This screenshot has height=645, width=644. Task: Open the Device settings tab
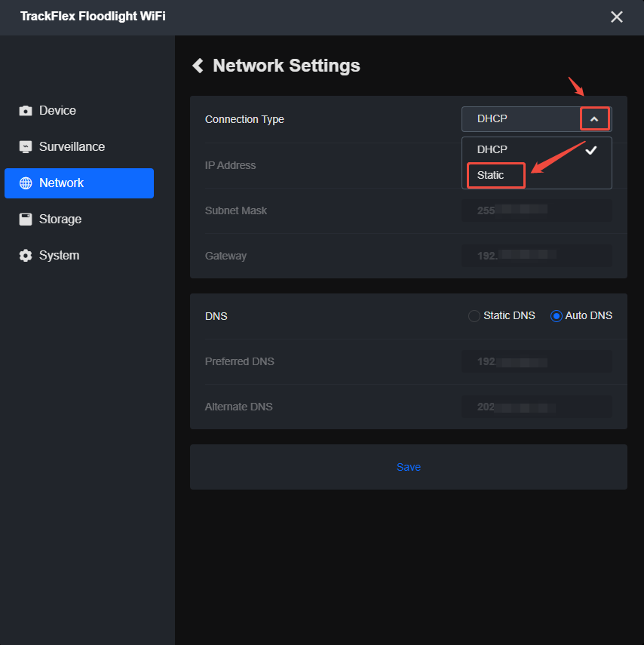click(79, 111)
